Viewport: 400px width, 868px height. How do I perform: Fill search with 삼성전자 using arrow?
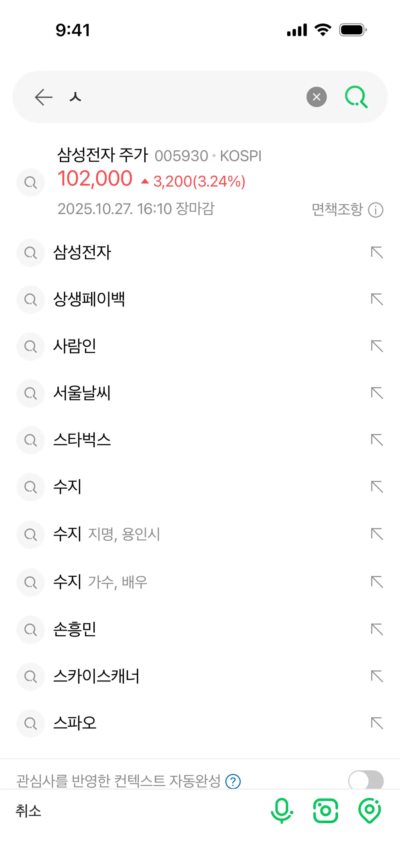click(x=377, y=252)
